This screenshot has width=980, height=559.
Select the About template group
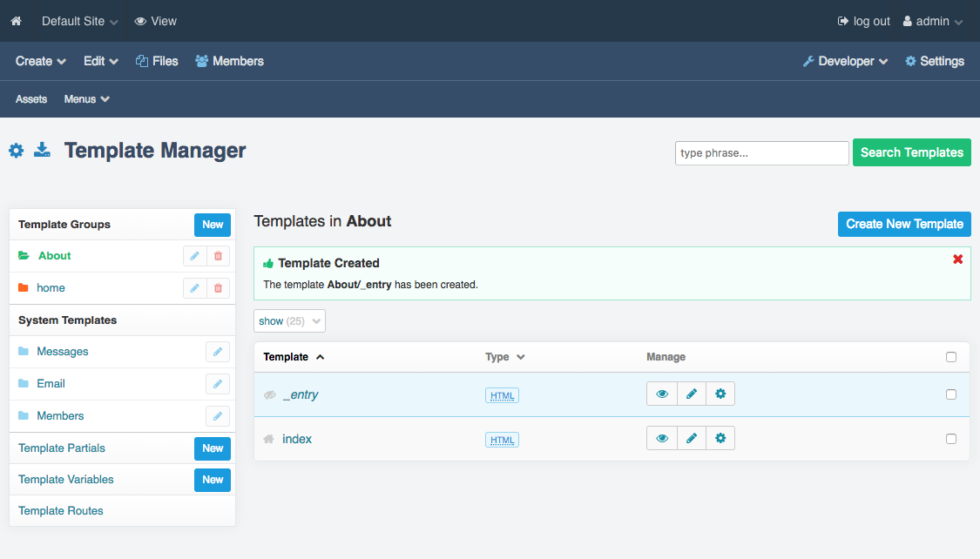point(54,255)
